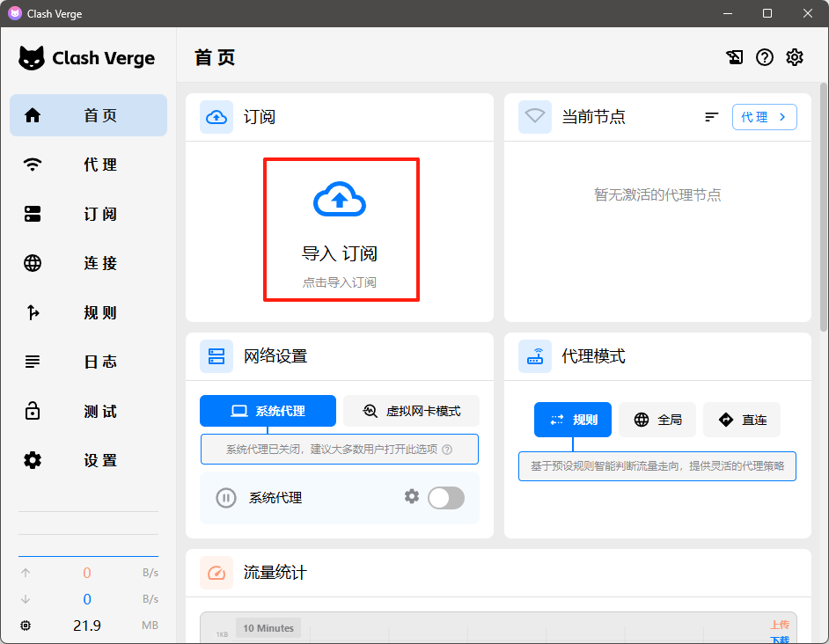829x644 pixels.
Task: Click the pause icon beside 系统代理
Action: click(226, 498)
